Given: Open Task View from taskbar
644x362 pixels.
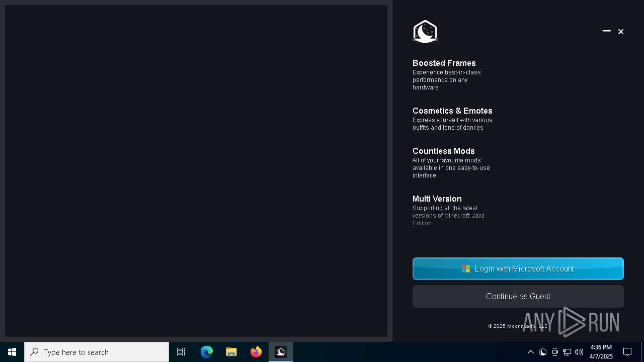Looking at the screenshot, I should coord(181,352).
